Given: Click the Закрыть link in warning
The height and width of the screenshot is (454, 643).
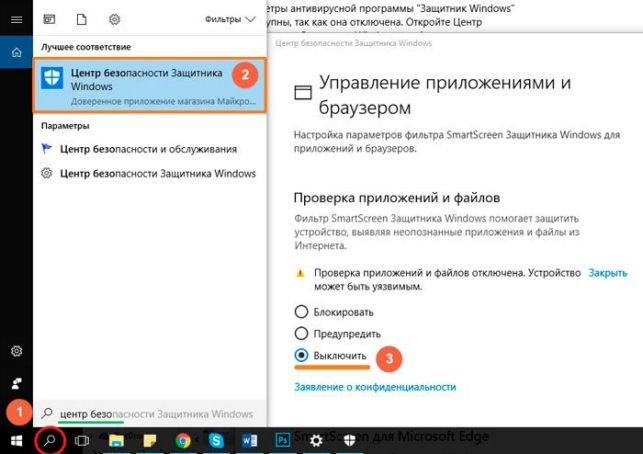Looking at the screenshot, I should (x=608, y=273).
